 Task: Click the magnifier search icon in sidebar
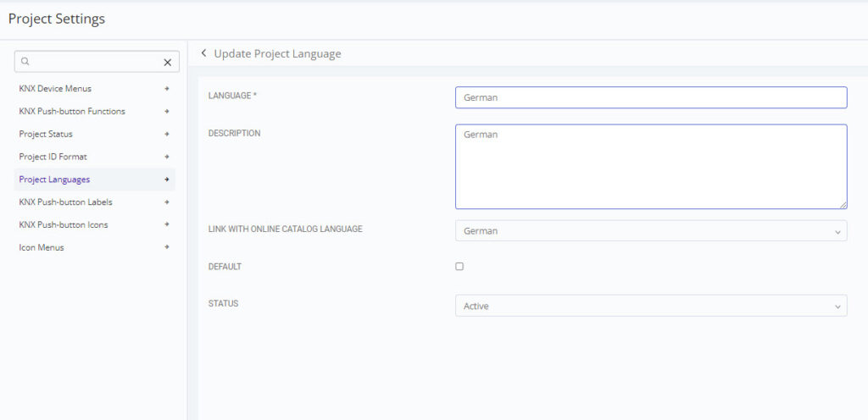[x=25, y=62]
